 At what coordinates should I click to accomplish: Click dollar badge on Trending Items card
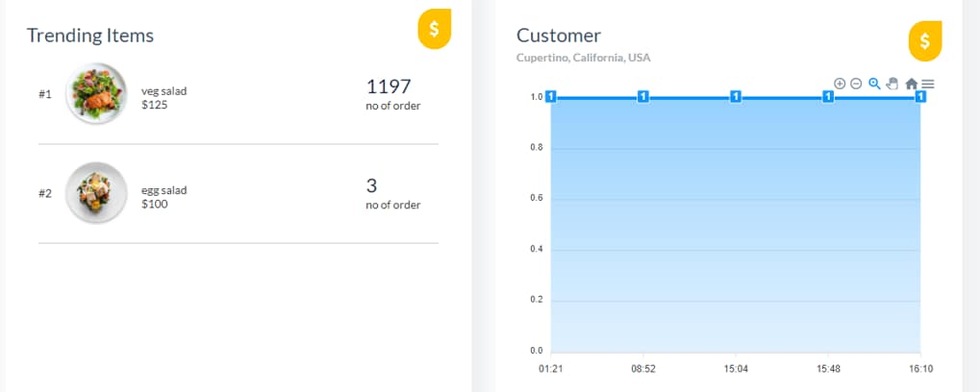click(435, 29)
